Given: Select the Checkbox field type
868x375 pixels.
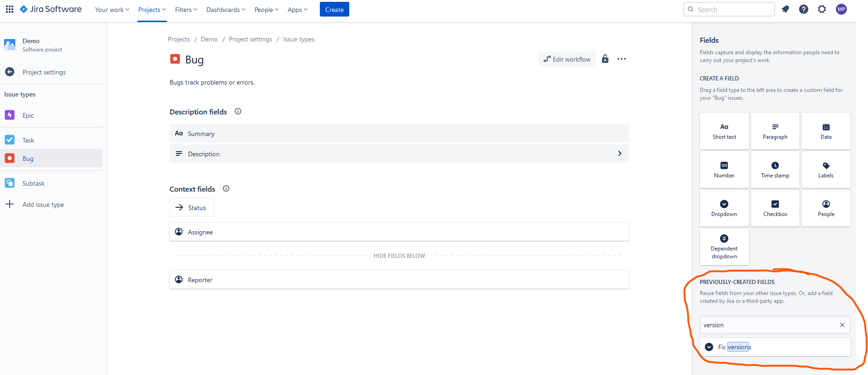Looking at the screenshot, I should (775, 208).
